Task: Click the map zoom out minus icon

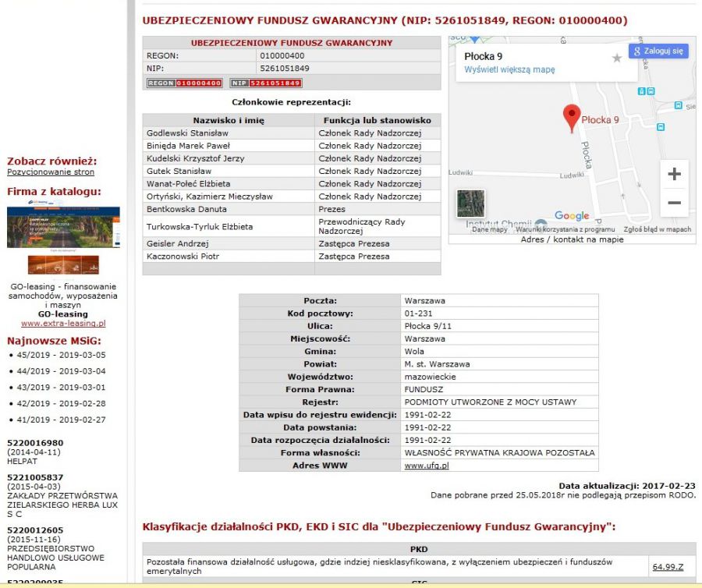Action: 674,203
